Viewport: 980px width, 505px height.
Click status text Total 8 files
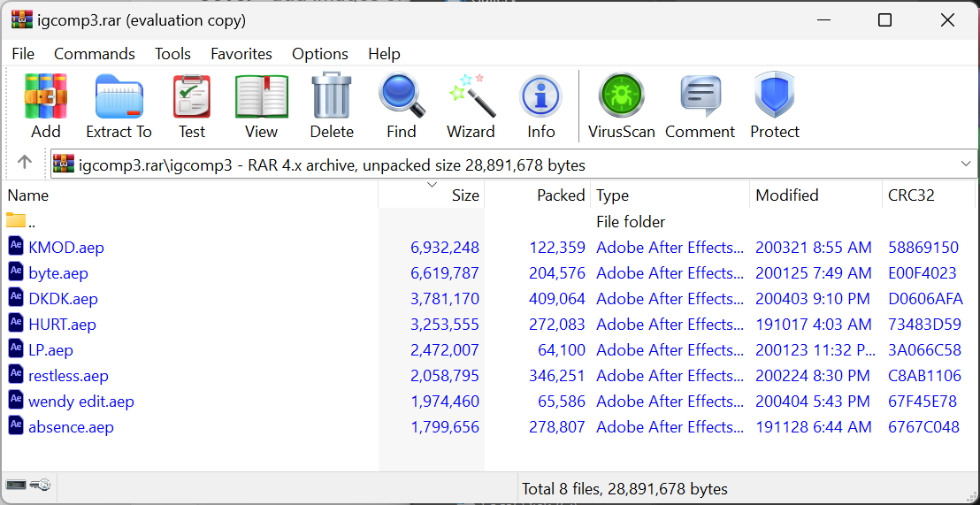click(625, 488)
